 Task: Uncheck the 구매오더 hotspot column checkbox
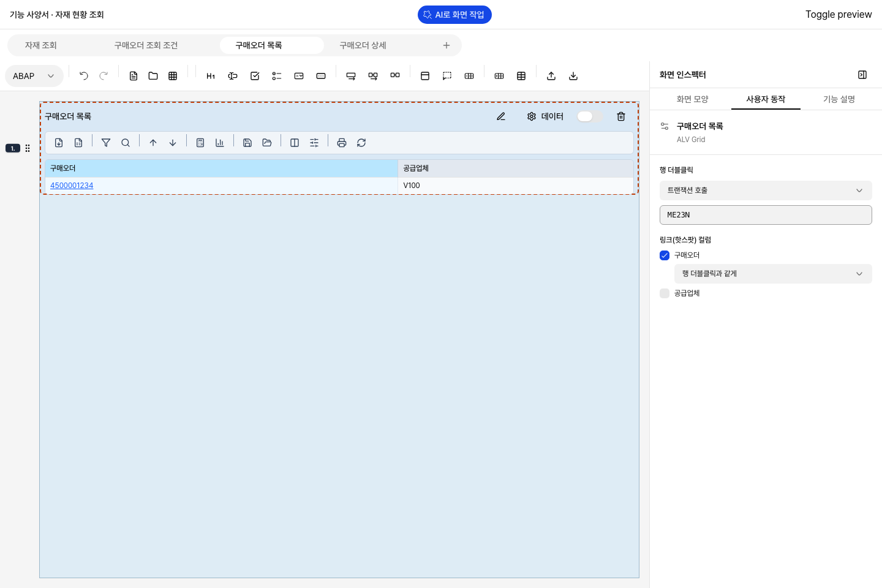pos(665,255)
